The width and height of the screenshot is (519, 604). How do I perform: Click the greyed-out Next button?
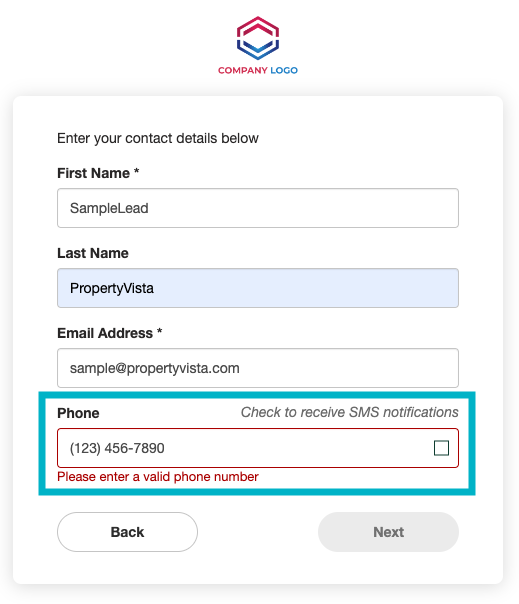pyautogui.click(x=388, y=532)
